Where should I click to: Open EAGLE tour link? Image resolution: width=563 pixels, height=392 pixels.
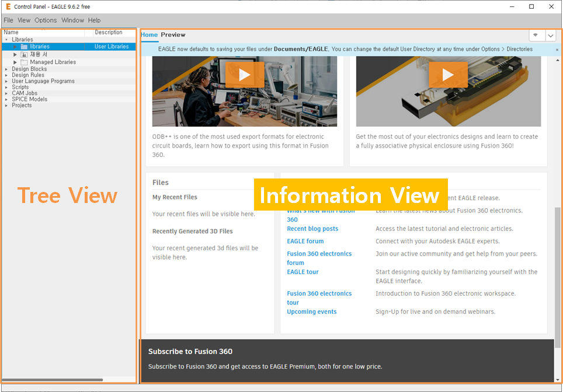pyautogui.click(x=303, y=272)
